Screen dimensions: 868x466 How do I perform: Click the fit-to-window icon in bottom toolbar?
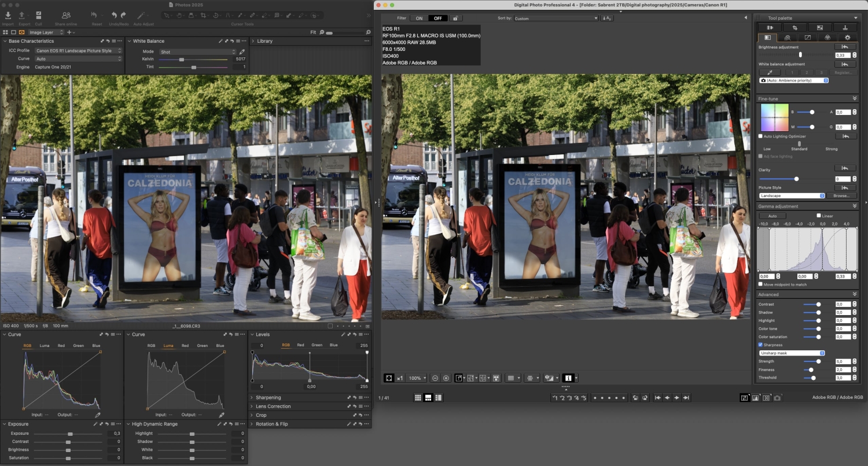pos(389,378)
